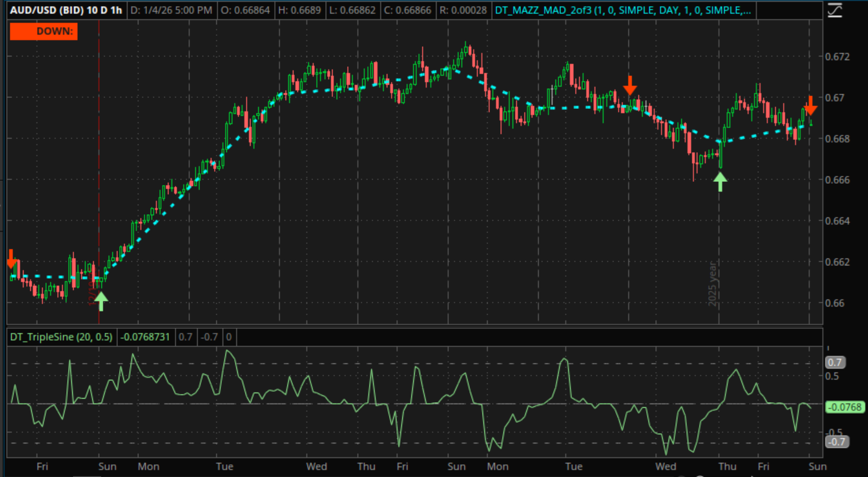The width and height of the screenshot is (868, 477).
Task: Click the red down arrow above the 0.67 price level mid-chart
Action: [631, 85]
